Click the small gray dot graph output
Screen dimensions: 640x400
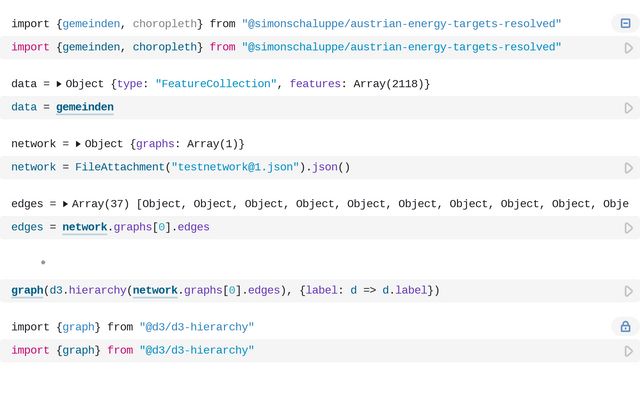(43, 262)
